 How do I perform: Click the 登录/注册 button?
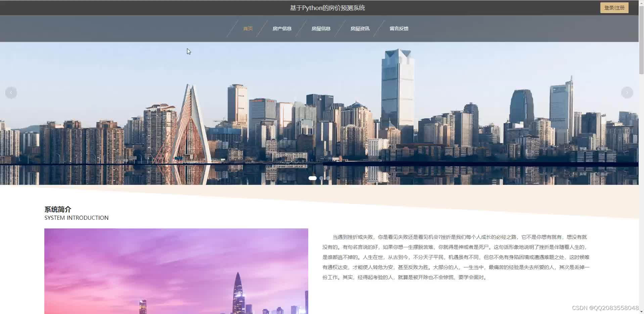tap(614, 7)
